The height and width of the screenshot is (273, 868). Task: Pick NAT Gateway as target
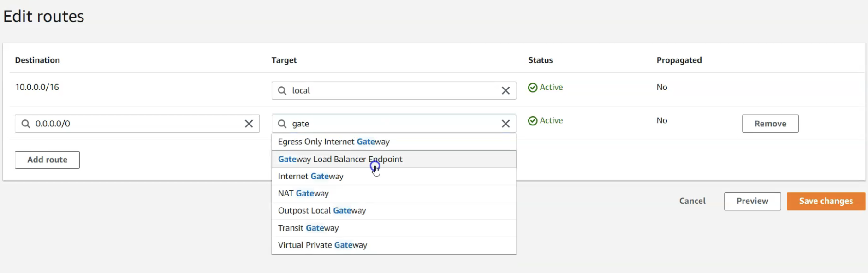click(303, 194)
